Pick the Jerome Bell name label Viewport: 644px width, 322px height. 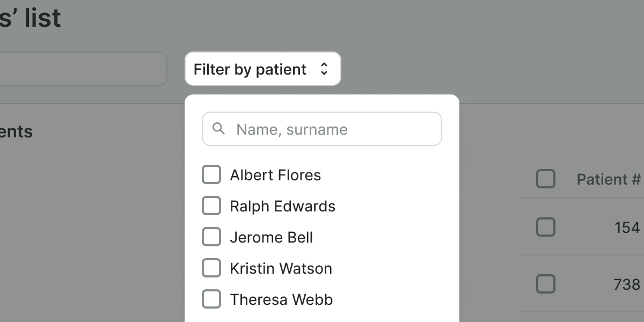point(271,237)
